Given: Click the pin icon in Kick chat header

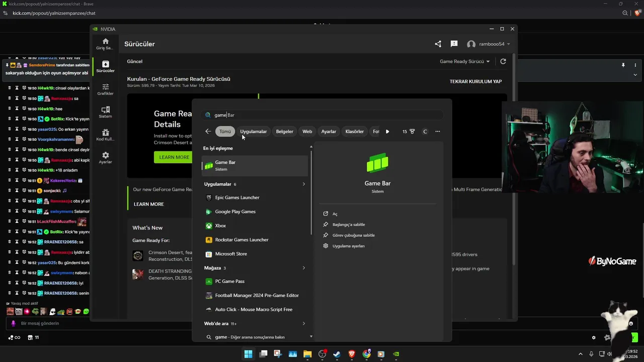Looking at the screenshot, I should click(x=623, y=65).
